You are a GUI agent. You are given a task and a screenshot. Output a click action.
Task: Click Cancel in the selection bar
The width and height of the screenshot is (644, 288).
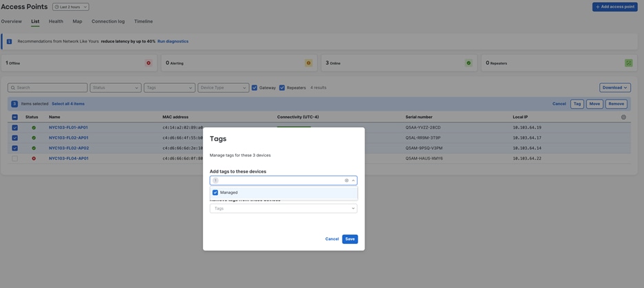[559, 104]
